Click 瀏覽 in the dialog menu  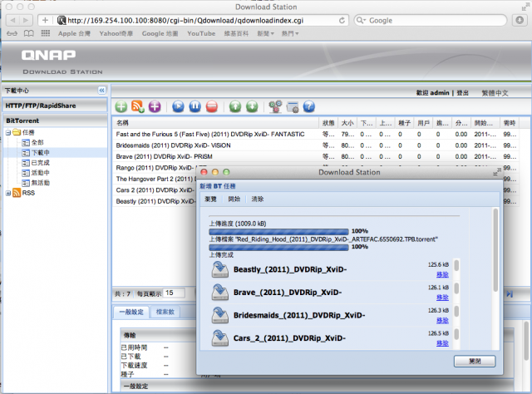coord(210,199)
